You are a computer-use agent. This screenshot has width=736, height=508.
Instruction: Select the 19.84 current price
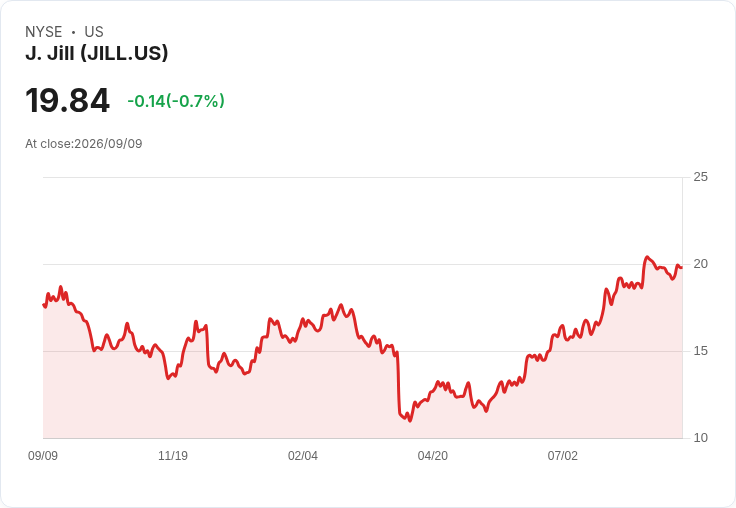(68, 101)
